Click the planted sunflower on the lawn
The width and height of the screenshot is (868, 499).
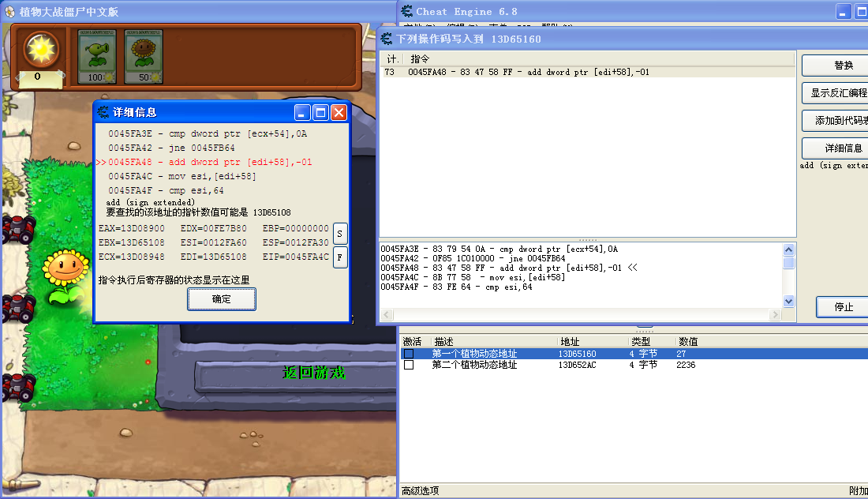click(x=65, y=277)
